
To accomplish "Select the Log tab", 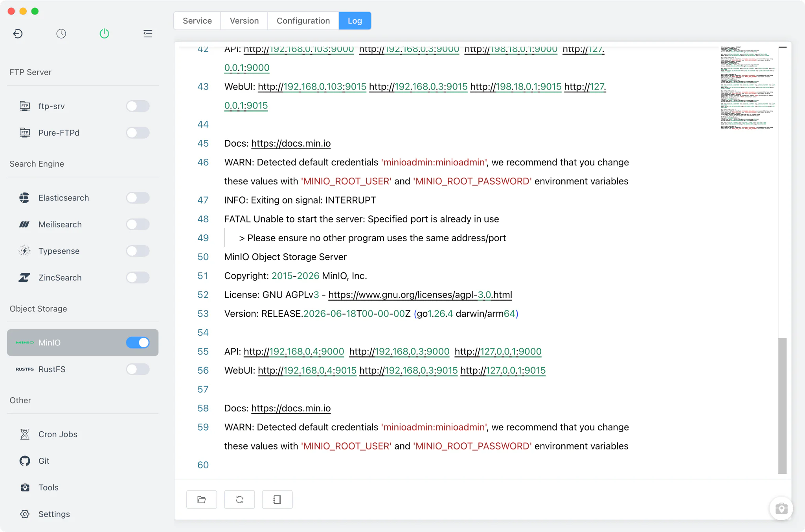I will [355, 20].
